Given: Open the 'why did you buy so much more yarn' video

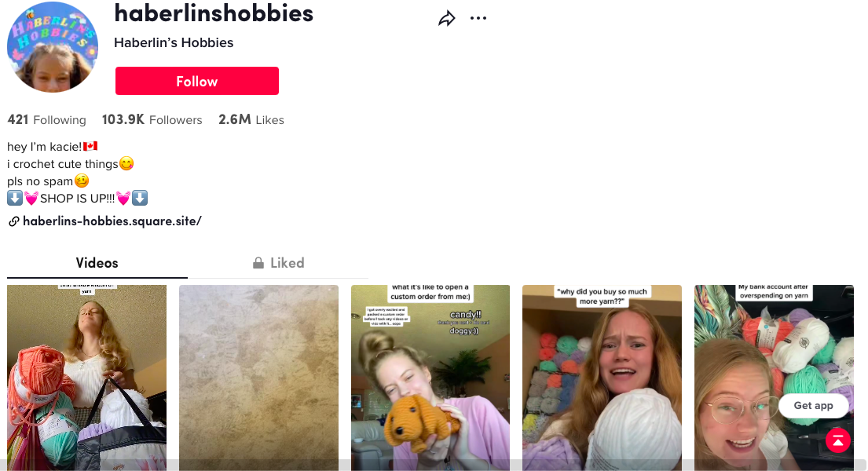Looking at the screenshot, I should click(x=602, y=378).
